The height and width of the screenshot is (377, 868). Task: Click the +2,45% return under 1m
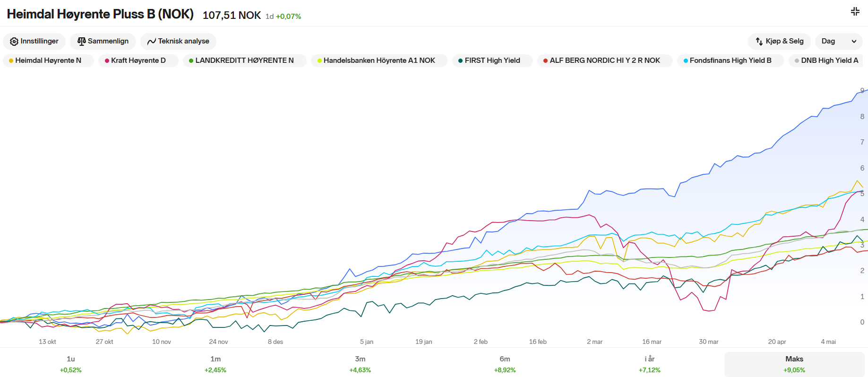215,370
